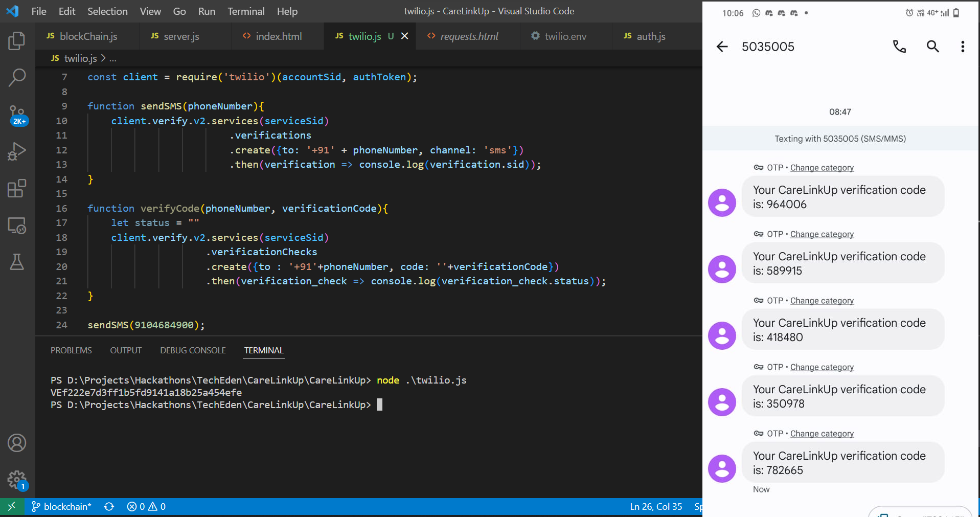
Task: Open message bubble with code 964006
Action: 842,197
